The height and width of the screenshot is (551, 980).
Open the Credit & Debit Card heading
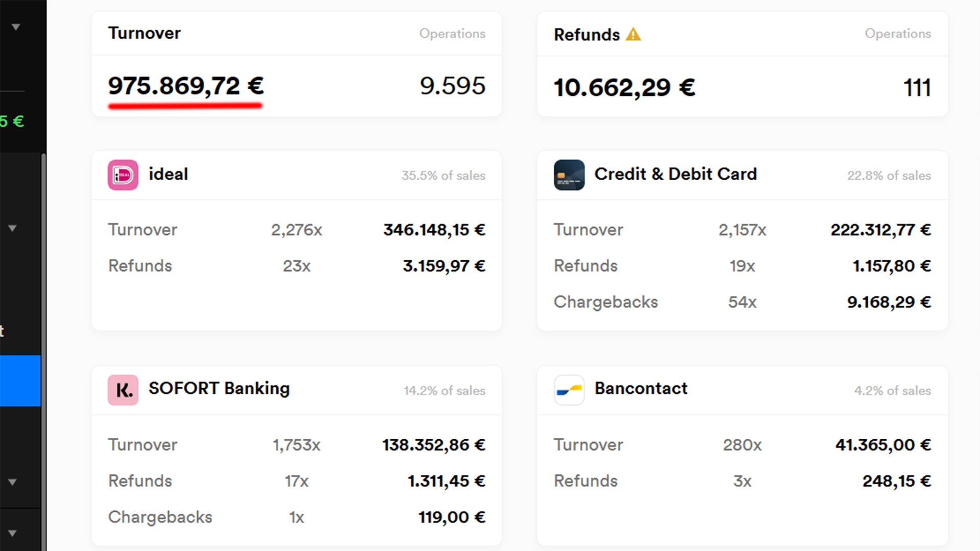[x=675, y=174]
